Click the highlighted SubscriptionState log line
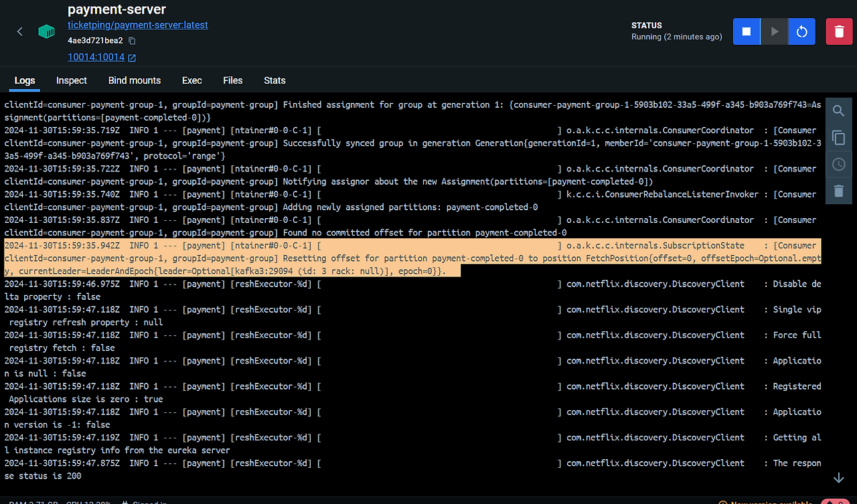The height and width of the screenshot is (504, 857). pos(412,258)
